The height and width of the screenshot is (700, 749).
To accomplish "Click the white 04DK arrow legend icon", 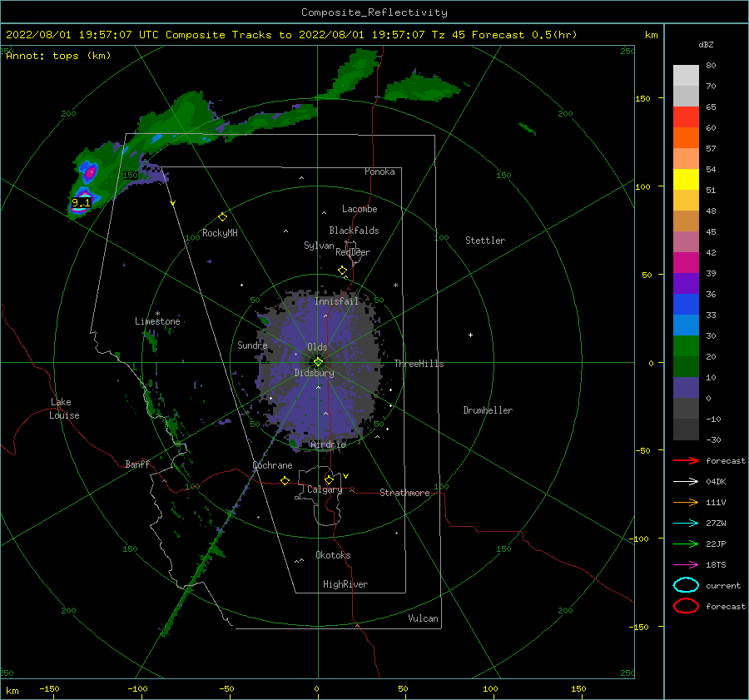I will click(686, 481).
